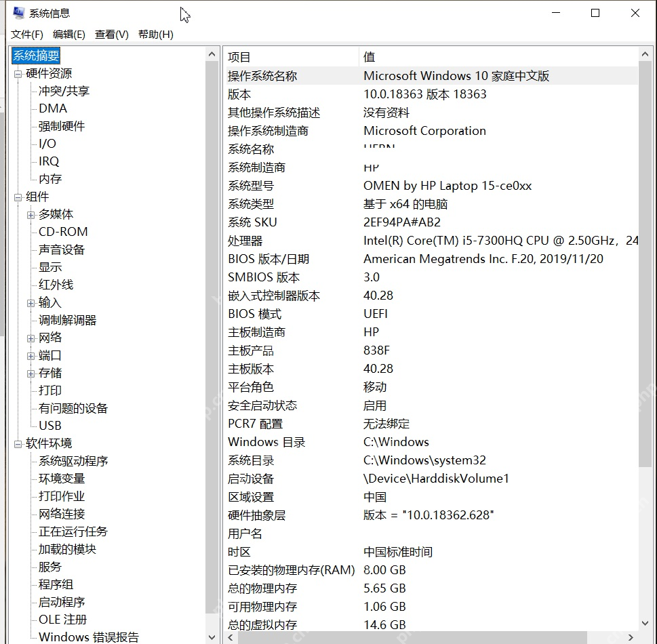The height and width of the screenshot is (644, 657).
Task: Select 服务 in the tree
Action: coord(50,567)
